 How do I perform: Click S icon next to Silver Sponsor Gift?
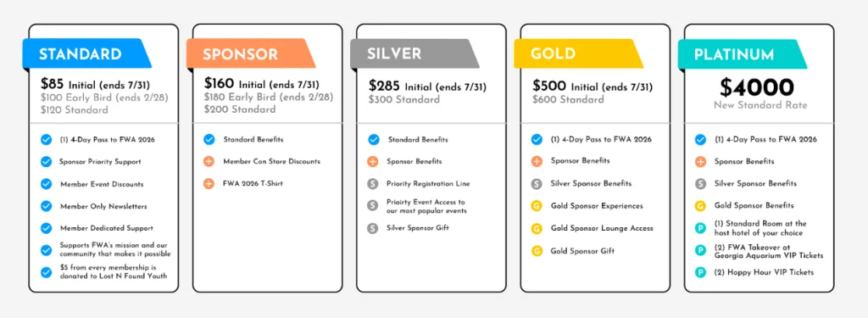tap(373, 228)
